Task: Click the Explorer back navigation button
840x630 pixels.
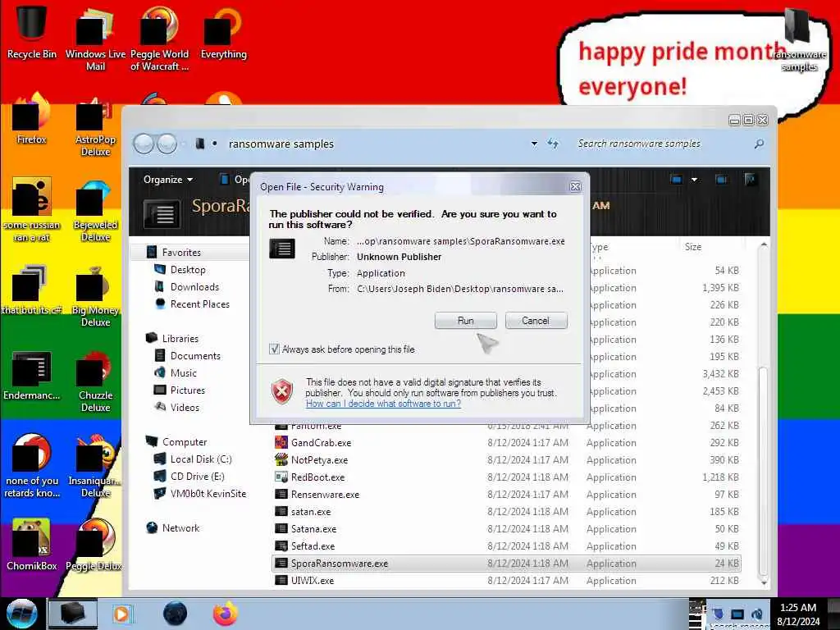Action: 144,144
